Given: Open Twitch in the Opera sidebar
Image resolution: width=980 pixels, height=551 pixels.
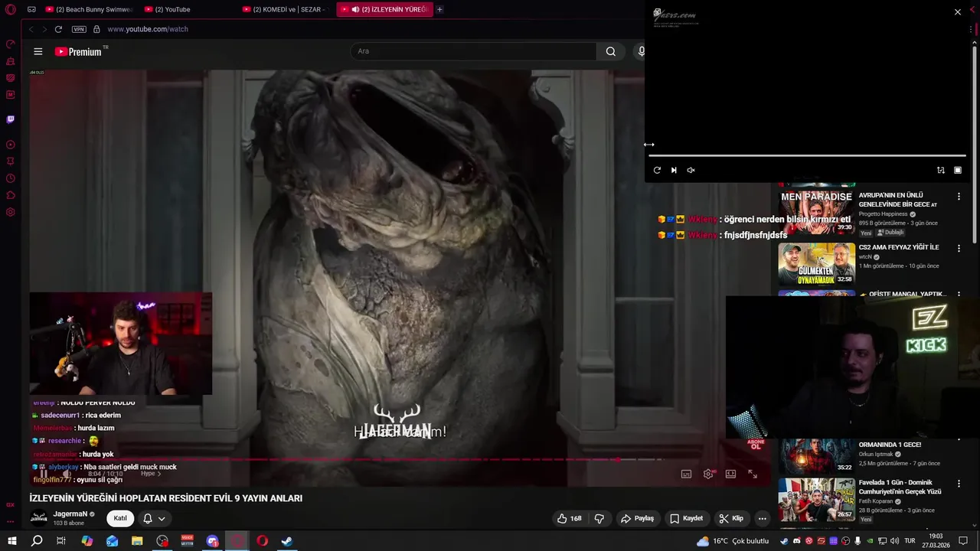Looking at the screenshot, I should coord(11,119).
